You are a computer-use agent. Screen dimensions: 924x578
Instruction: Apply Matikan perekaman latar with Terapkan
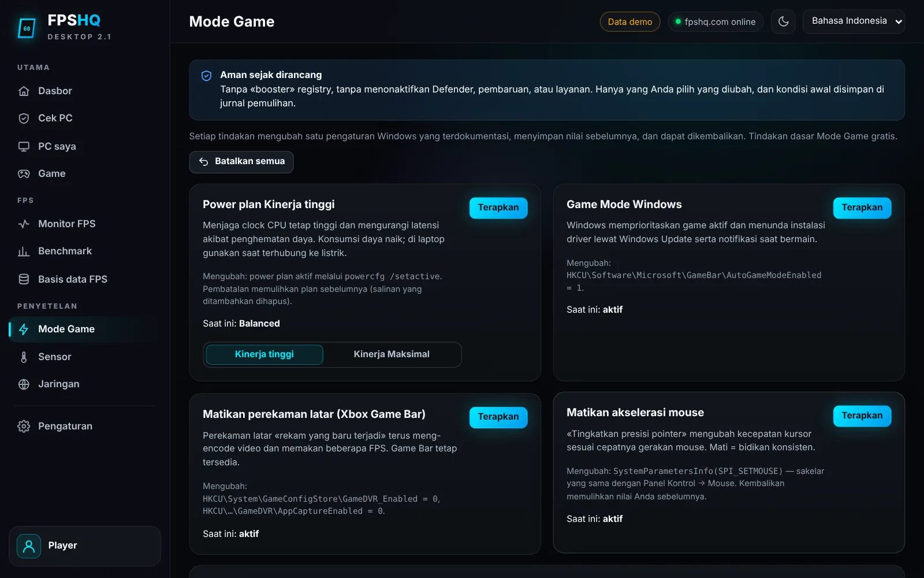[x=498, y=417]
